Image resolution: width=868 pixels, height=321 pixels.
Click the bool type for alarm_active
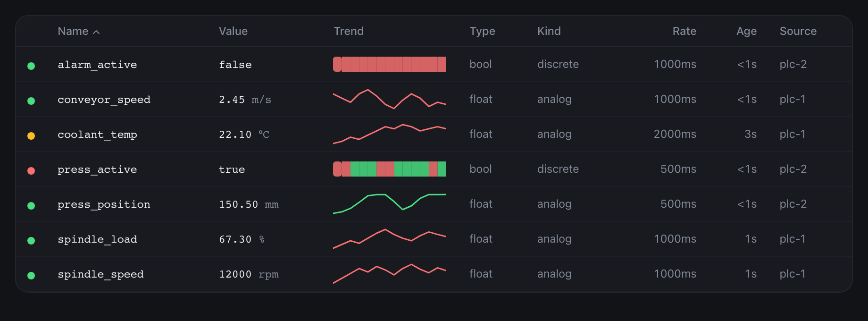coord(480,64)
